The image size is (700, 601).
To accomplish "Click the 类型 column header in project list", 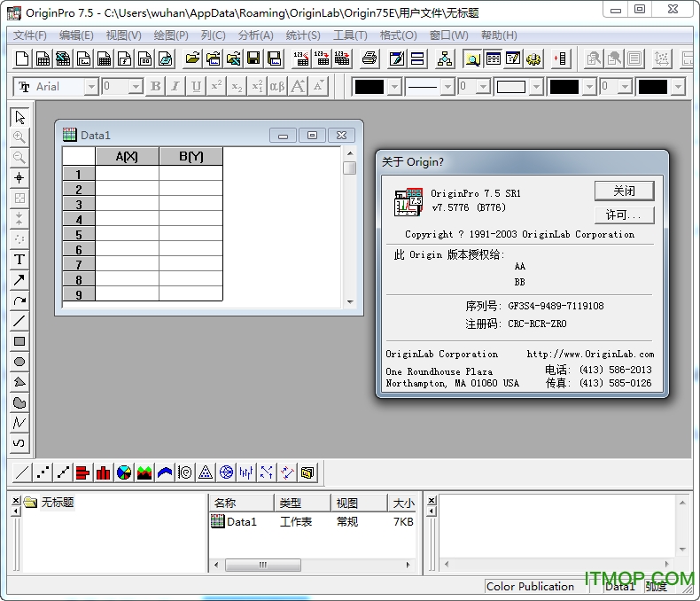I will 302,503.
